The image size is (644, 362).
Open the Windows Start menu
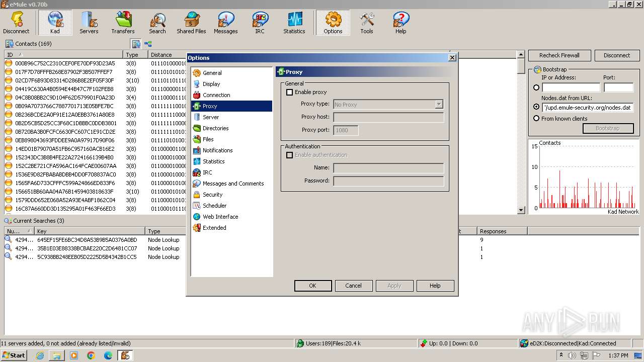tap(14, 355)
